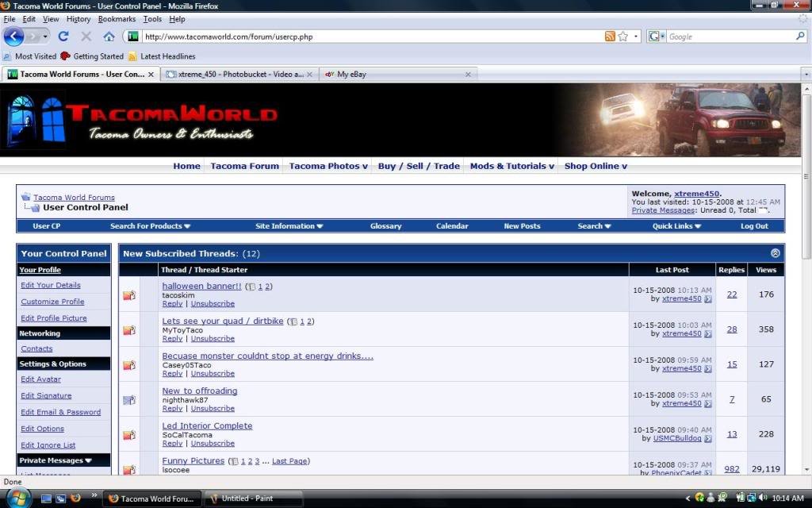Screen dimensions: 812x508
Task: Click the thread status icon for halloween banner
Action: pos(129,295)
